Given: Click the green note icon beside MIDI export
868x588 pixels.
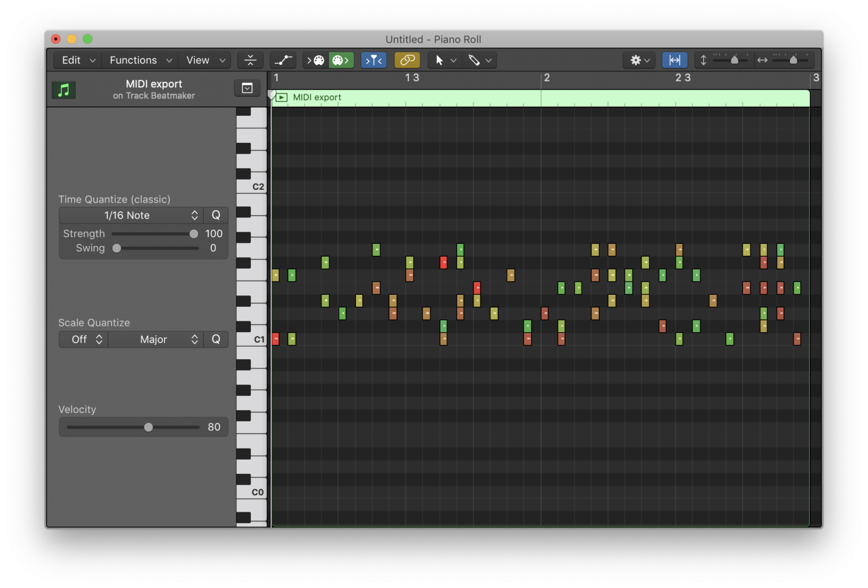Looking at the screenshot, I should (63, 89).
